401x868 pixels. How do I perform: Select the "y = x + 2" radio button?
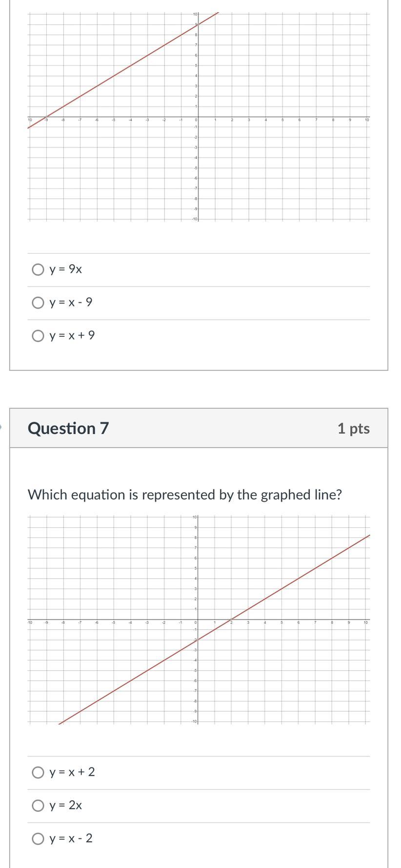pyautogui.click(x=38, y=772)
